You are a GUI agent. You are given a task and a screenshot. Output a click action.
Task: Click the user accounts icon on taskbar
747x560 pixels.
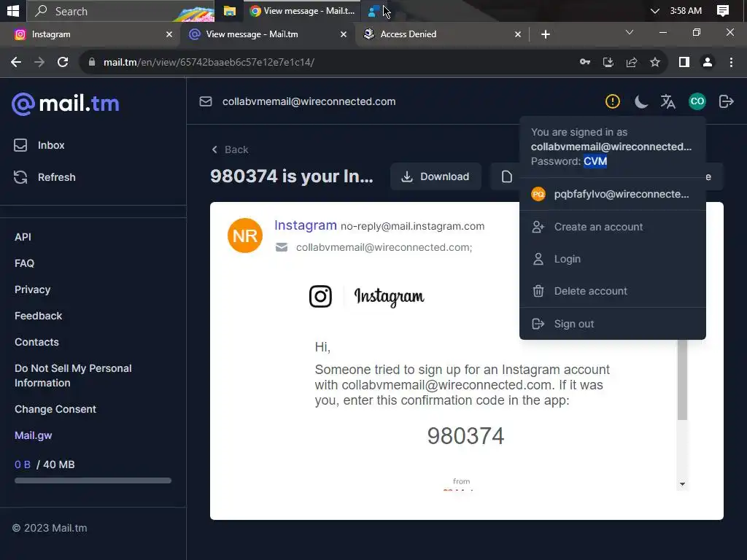[x=374, y=10]
